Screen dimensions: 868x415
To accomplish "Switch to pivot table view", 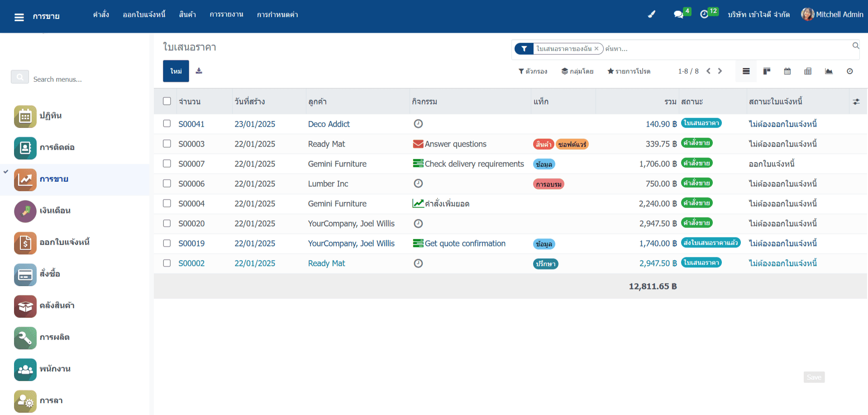I will point(808,71).
